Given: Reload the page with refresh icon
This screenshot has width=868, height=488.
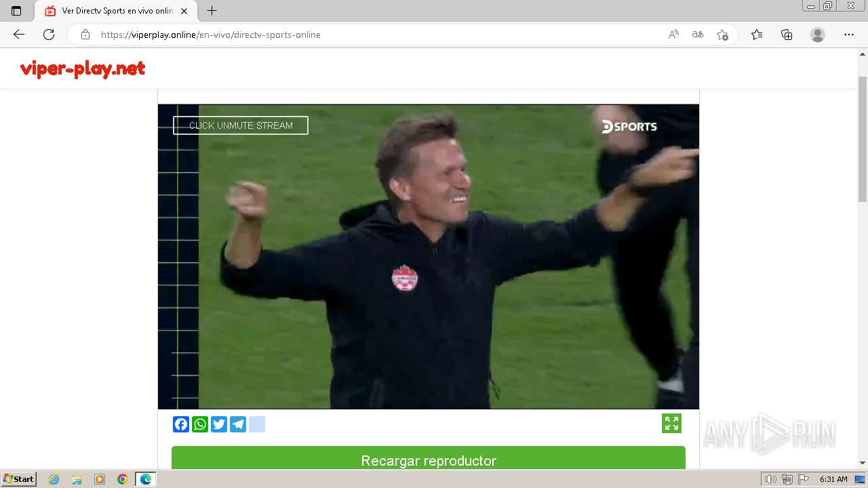Looking at the screenshot, I should point(49,35).
